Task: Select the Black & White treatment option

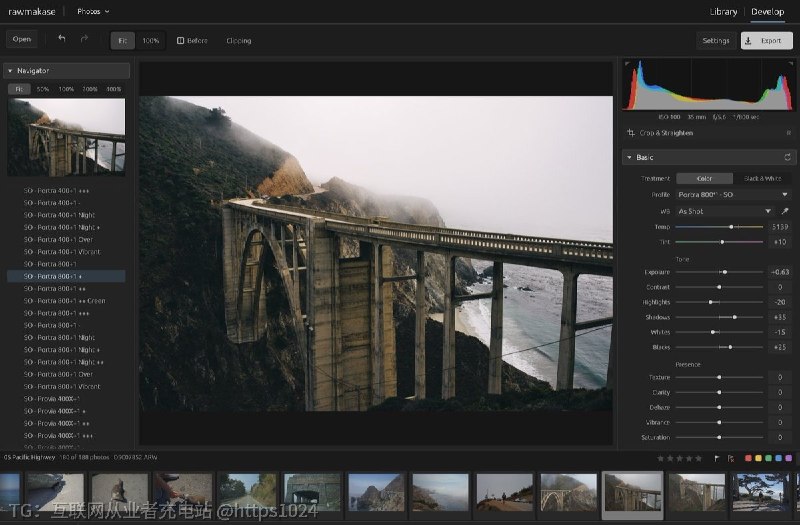Action: (x=762, y=179)
